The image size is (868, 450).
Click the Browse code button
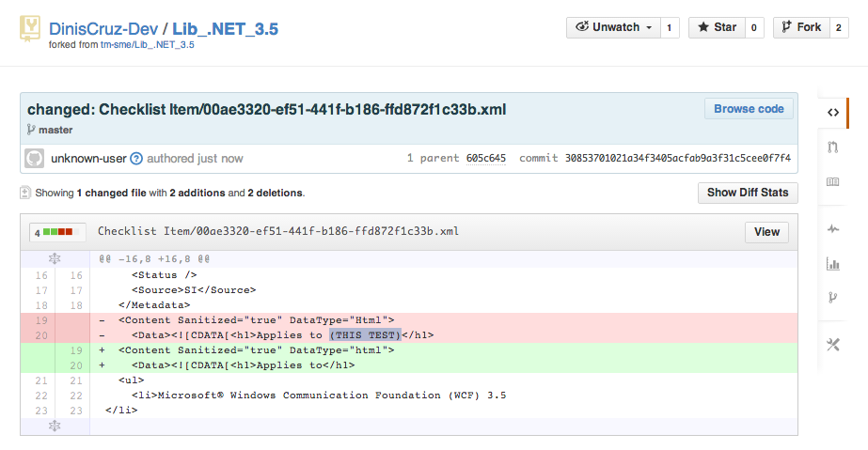click(x=749, y=109)
